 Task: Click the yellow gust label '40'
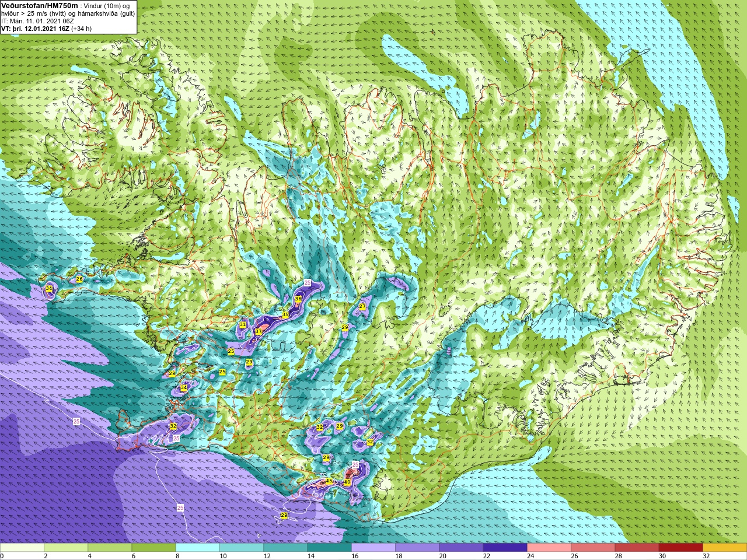[x=347, y=482]
